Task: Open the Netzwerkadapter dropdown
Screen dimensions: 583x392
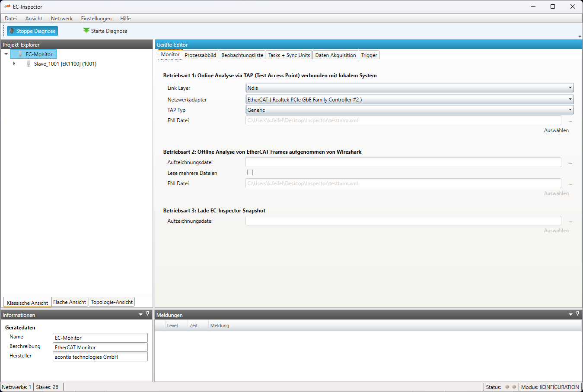Action: point(570,100)
